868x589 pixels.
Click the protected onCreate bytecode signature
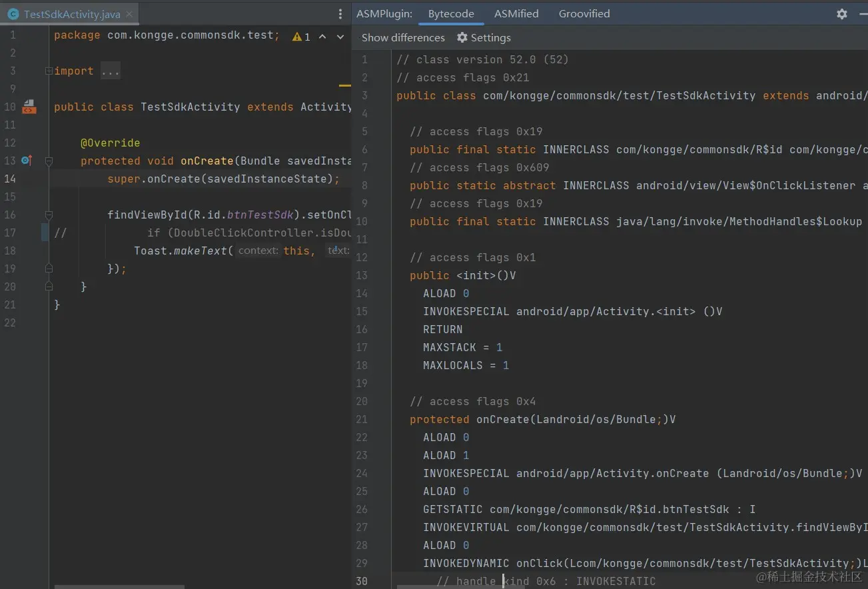tap(543, 419)
